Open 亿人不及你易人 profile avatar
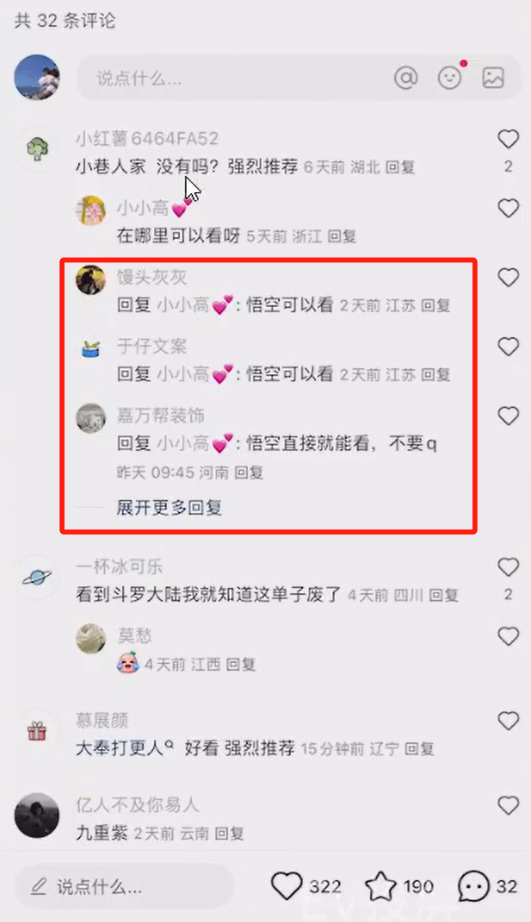This screenshot has width=531, height=922. click(x=36, y=816)
